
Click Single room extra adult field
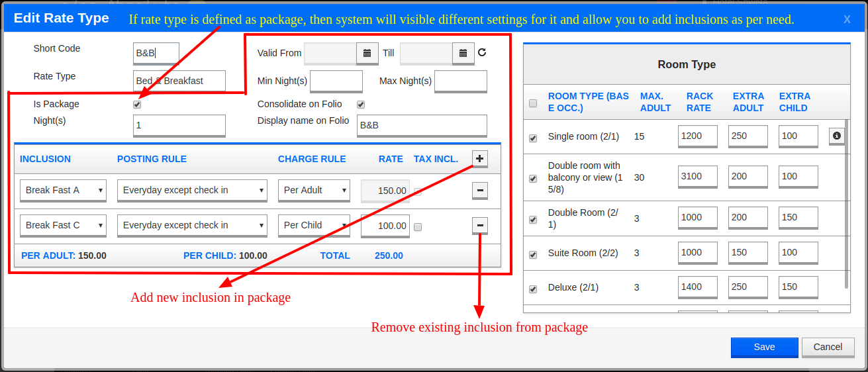[x=748, y=136]
